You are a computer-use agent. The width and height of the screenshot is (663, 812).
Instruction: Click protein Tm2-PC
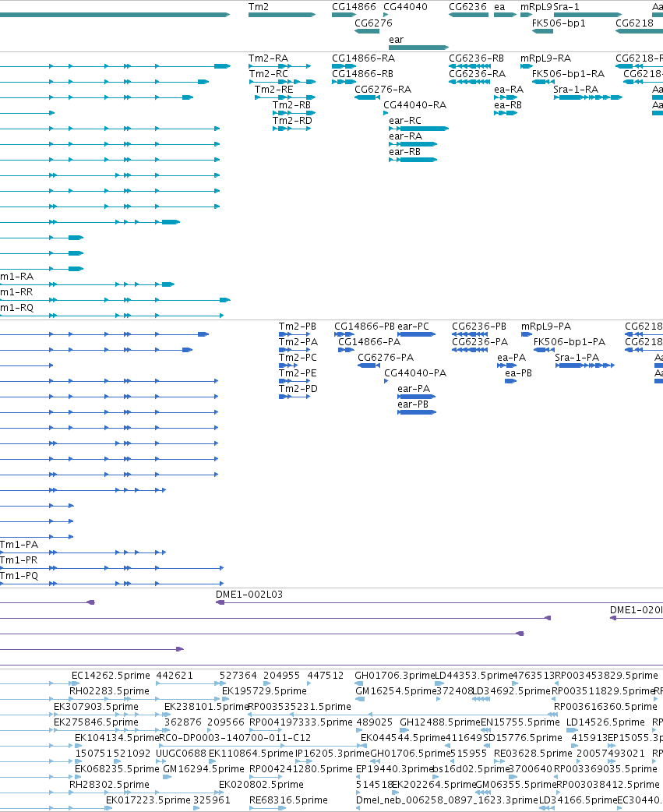coord(288,365)
